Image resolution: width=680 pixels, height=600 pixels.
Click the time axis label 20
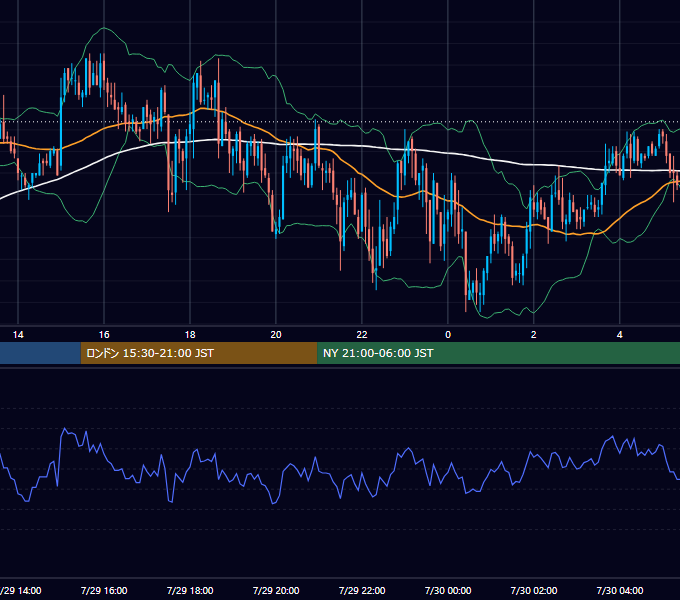click(276, 335)
